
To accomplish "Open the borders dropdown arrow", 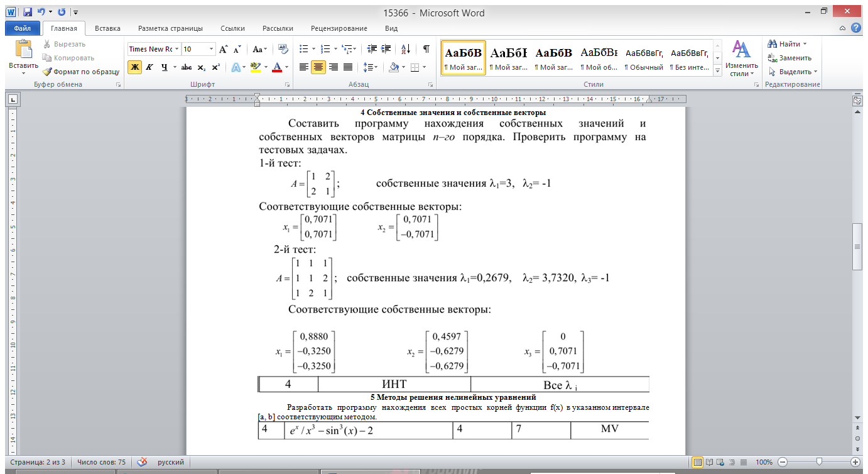I will (x=425, y=67).
